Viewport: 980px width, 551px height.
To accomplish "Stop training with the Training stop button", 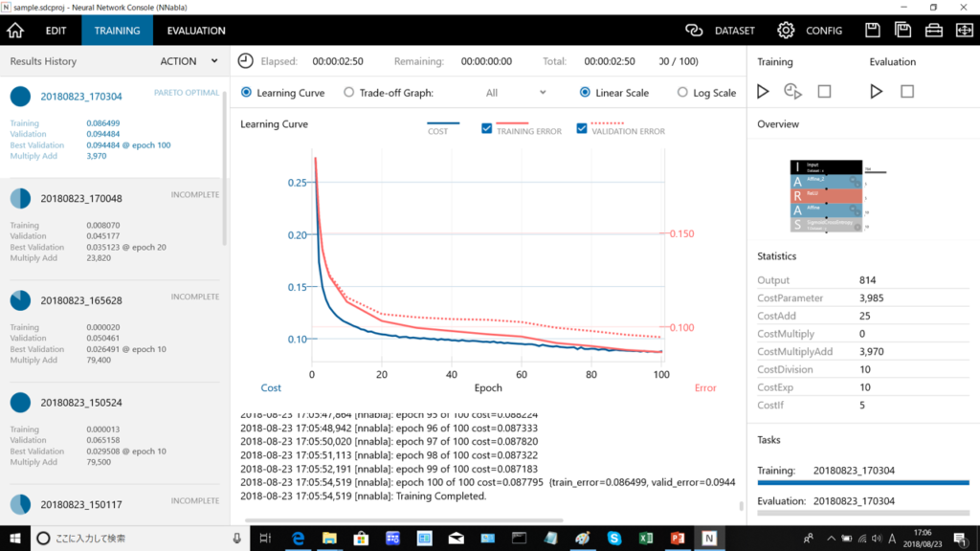I will [x=824, y=91].
